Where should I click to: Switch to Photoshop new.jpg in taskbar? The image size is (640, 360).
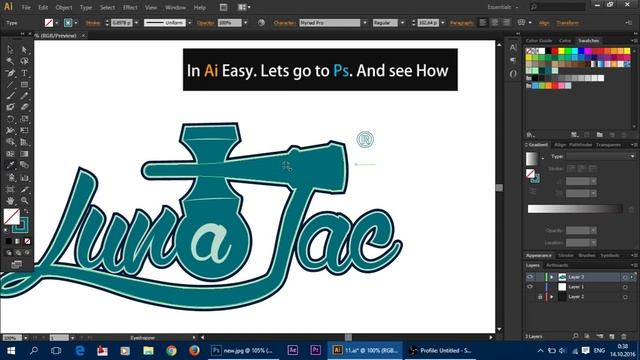coord(243,350)
